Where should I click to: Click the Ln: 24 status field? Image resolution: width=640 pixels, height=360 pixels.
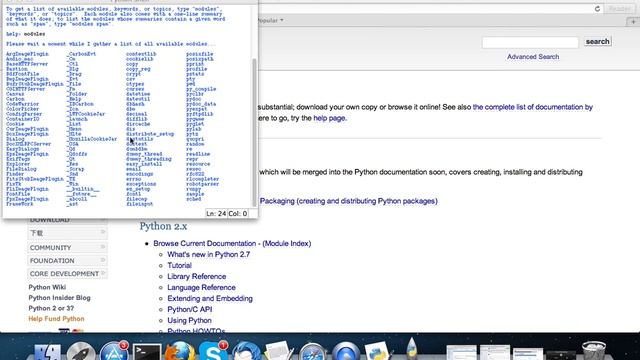coord(216,213)
